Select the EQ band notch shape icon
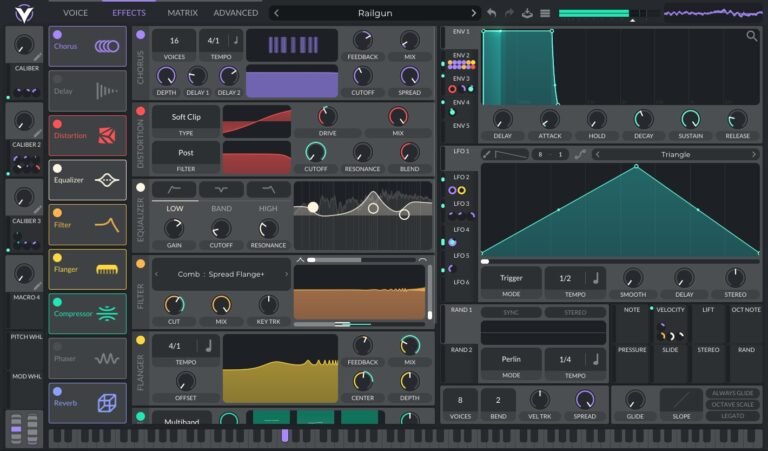 221,190
